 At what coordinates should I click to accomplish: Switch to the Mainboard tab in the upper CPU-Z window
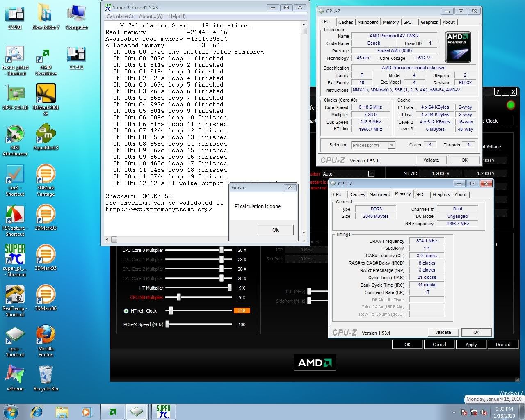click(x=368, y=22)
